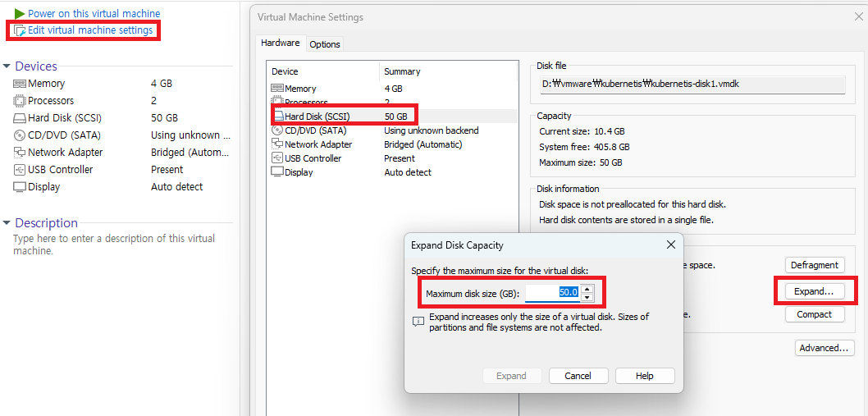Click 'Maximum size: 50 GB' text

click(x=581, y=162)
